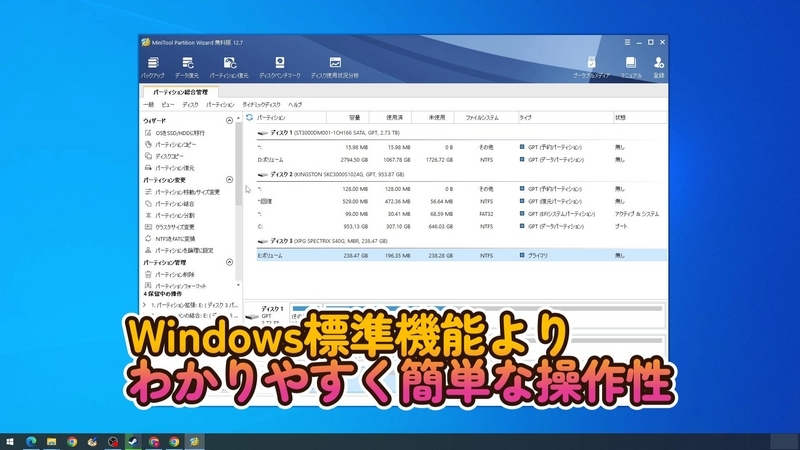Select ディスク 3 XPG SPECTRIX header row
The height and width of the screenshot is (450, 800).
tap(461, 241)
